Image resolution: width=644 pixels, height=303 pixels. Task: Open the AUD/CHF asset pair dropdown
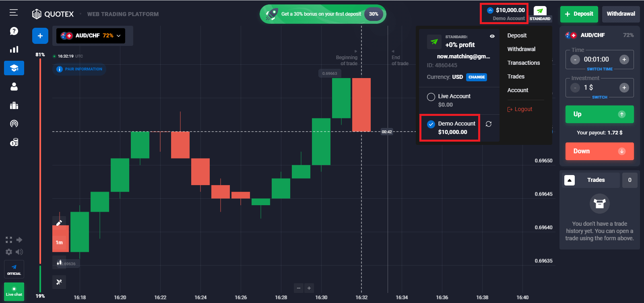(x=91, y=35)
